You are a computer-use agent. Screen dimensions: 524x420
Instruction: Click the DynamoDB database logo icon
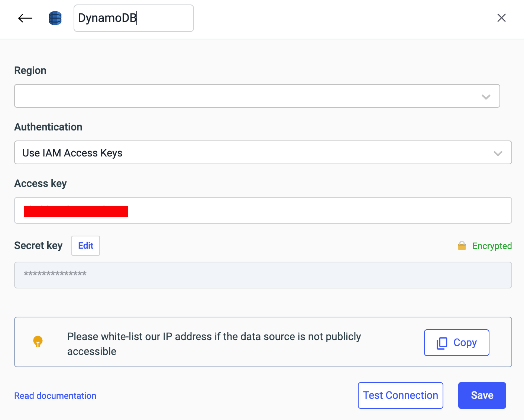55,18
